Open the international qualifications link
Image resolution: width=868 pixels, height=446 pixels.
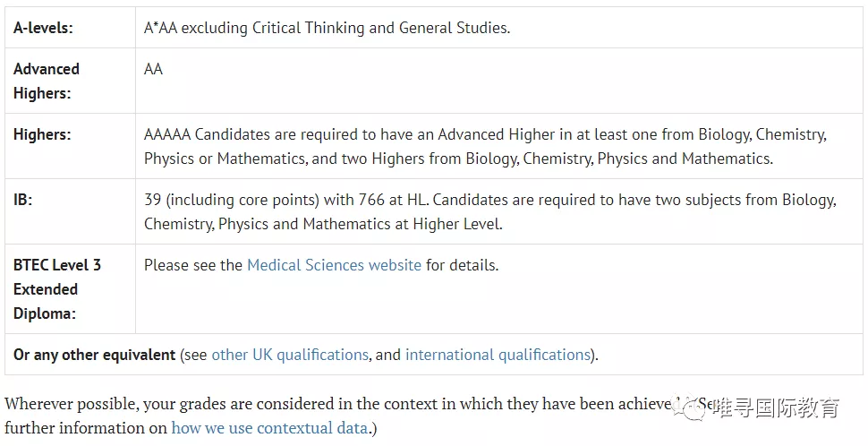coord(498,355)
